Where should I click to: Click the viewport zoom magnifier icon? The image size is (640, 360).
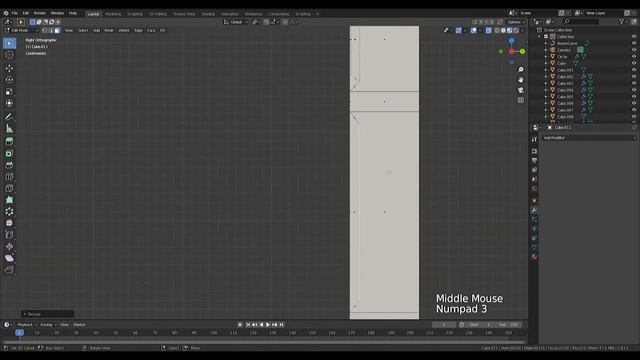click(x=520, y=70)
